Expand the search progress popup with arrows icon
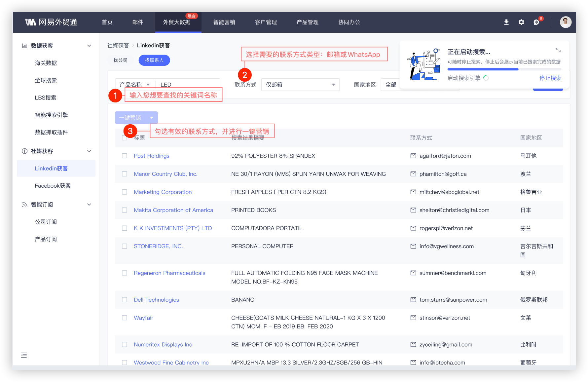This screenshot has width=588, height=382. [558, 50]
